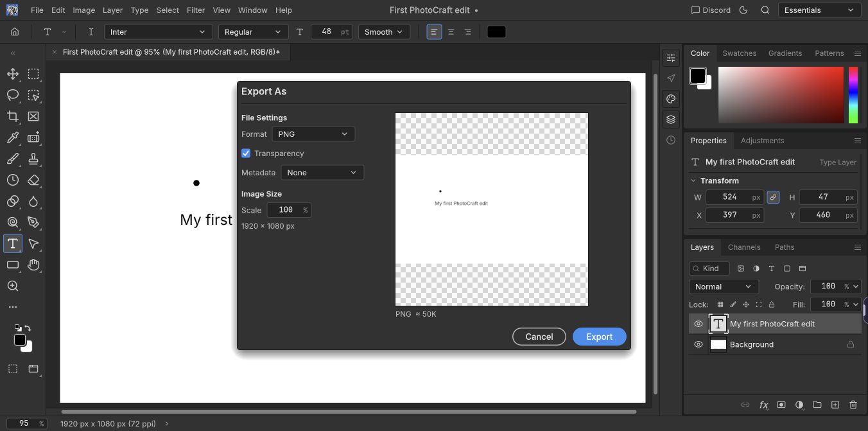868x431 pixels.
Task: Open the Layers stack panel icon
Action: pyautogui.click(x=671, y=119)
